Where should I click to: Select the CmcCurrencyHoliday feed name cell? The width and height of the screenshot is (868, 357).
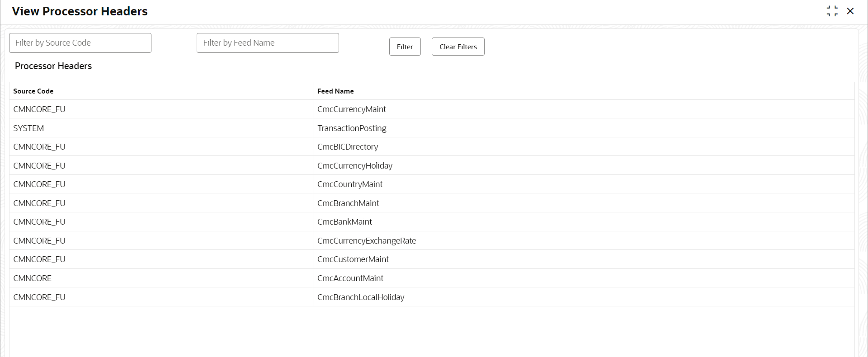tap(584, 165)
